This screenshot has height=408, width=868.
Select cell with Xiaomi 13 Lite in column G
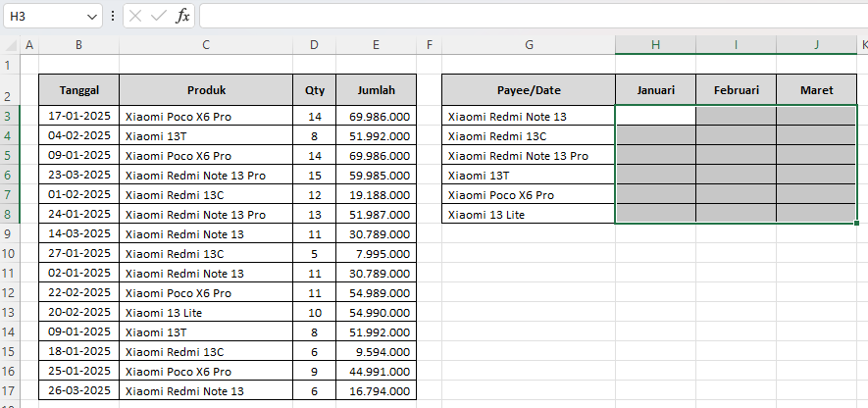click(x=529, y=214)
